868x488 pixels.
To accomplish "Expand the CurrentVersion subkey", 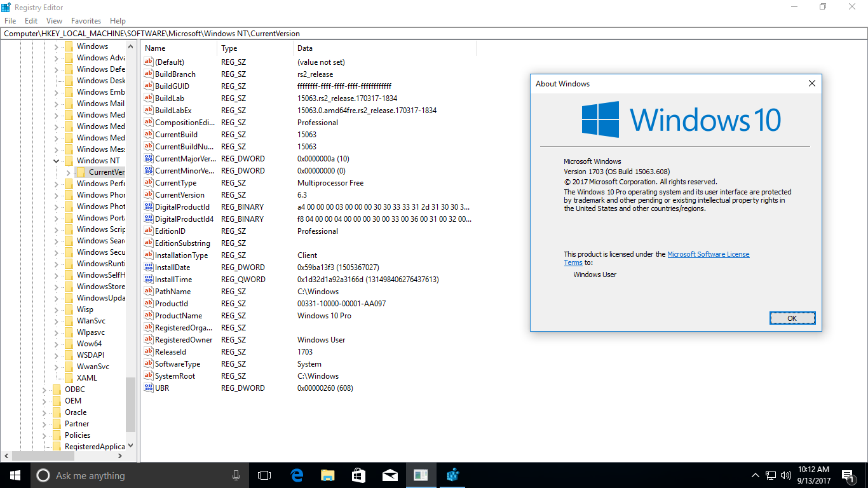I will click(x=68, y=172).
